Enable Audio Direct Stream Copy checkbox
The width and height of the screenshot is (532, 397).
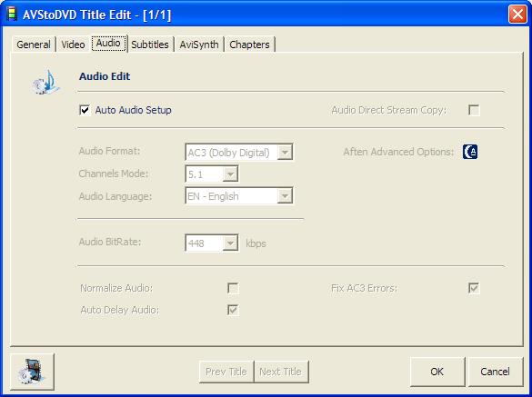[474, 110]
